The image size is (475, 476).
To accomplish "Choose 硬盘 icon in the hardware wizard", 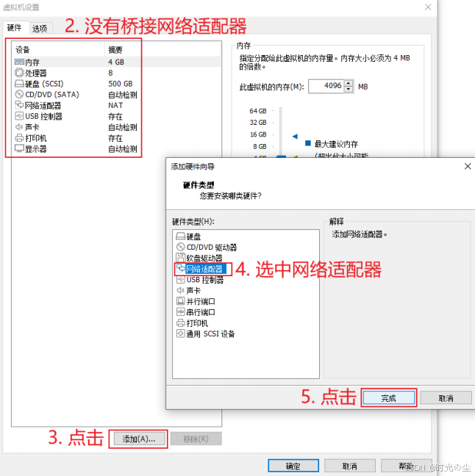I will tap(181, 237).
